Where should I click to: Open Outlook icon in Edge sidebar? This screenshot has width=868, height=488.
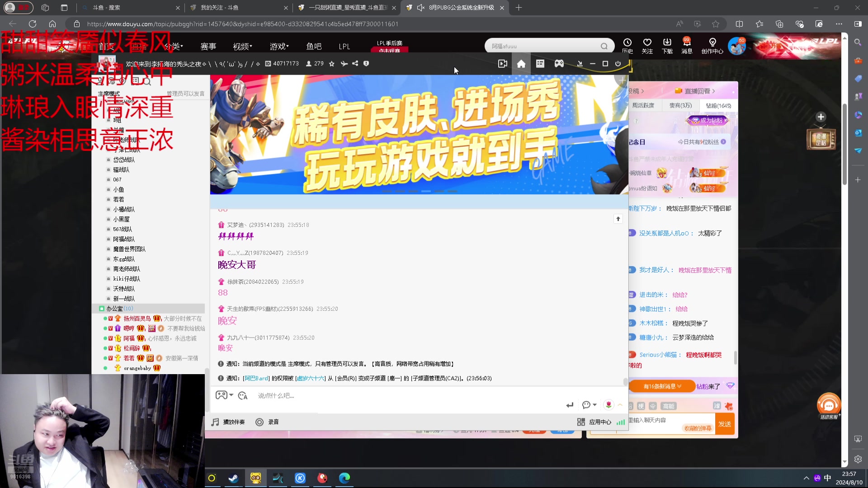click(858, 132)
